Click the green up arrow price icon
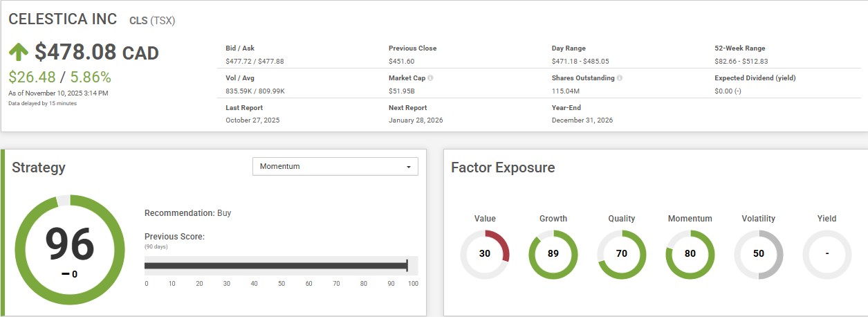Viewport: 868px width, 317px height. (19, 53)
